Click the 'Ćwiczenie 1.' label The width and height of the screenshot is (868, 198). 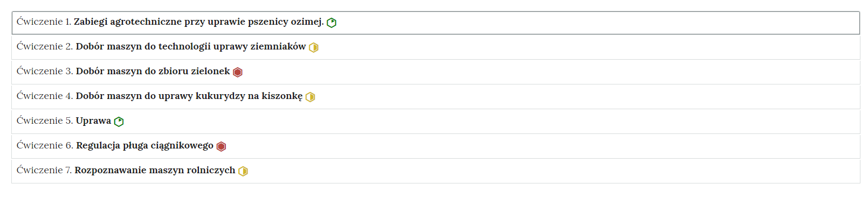point(44,22)
